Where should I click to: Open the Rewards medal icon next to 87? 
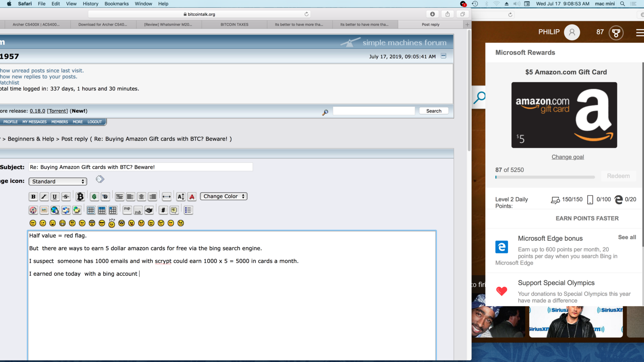(x=616, y=32)
